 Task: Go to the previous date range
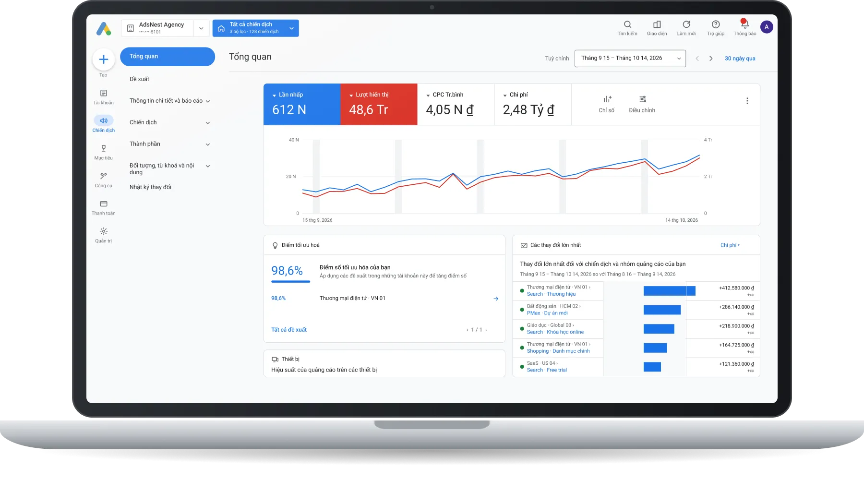click(x=697, y=59)
